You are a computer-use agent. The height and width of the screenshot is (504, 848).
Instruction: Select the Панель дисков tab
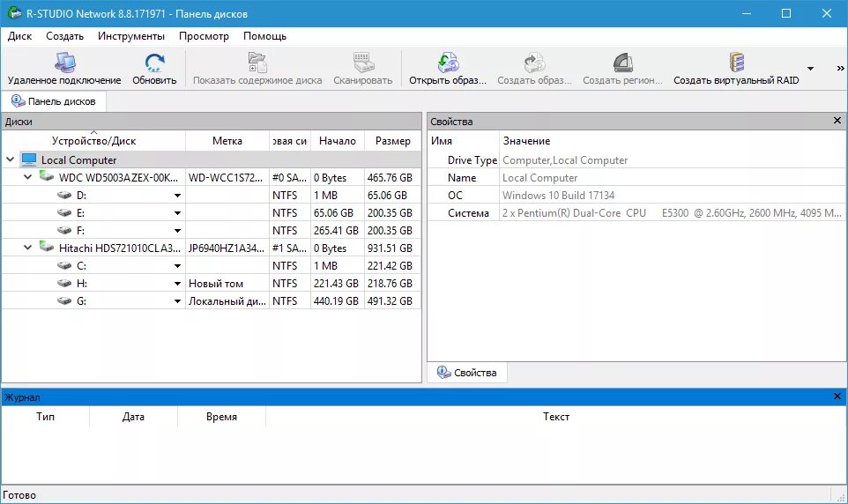point(54,101)
